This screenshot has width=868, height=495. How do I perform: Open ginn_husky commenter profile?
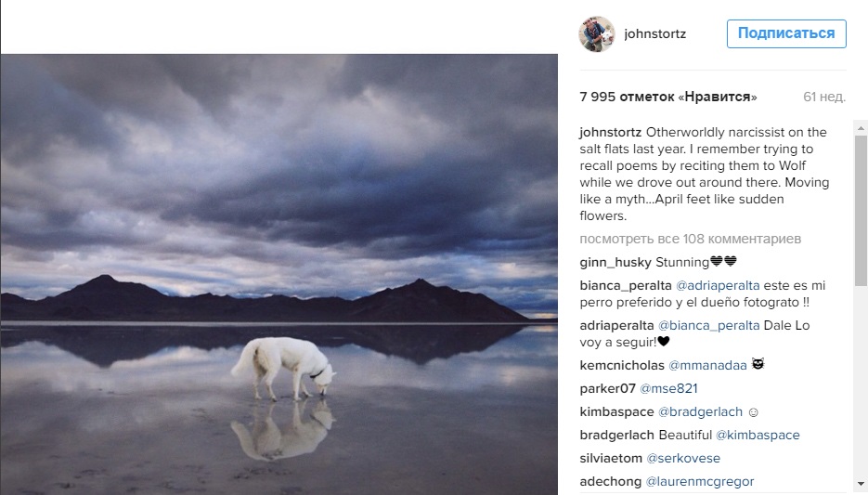coord(615,263)
